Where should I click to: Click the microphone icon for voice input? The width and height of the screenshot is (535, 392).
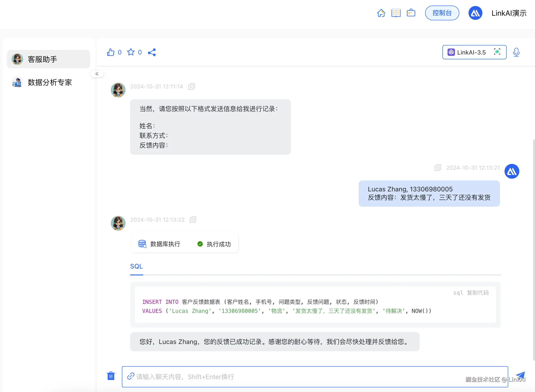click(x=516, y=52)
